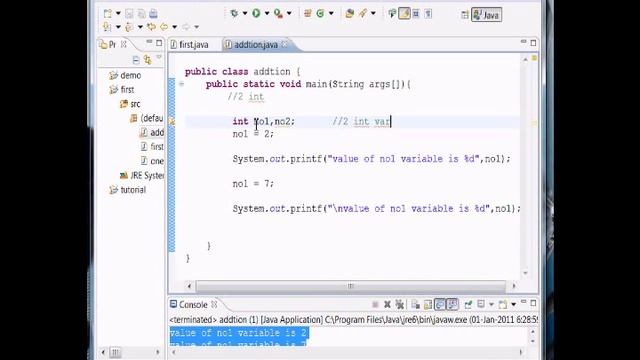Viewport: 640px width, 360px height.
Task: Select the default package node
Action: 147,118
